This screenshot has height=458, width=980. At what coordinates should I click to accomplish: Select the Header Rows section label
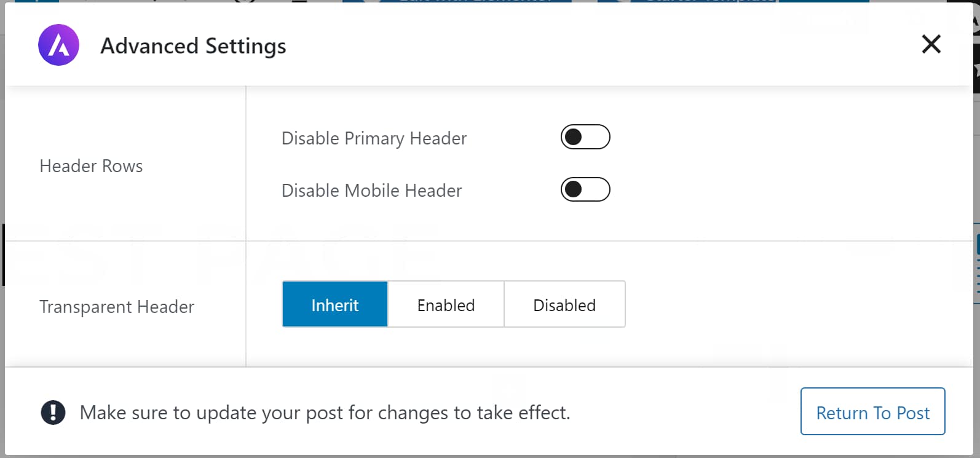tap(90, 165)
